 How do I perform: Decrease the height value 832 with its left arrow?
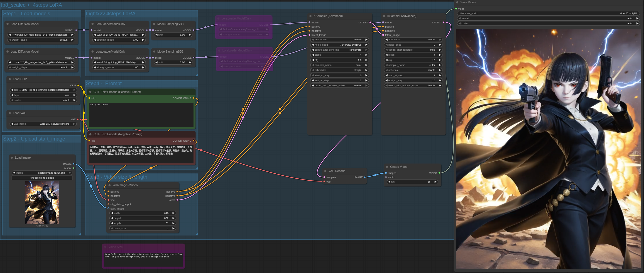[x=112, y=218]
